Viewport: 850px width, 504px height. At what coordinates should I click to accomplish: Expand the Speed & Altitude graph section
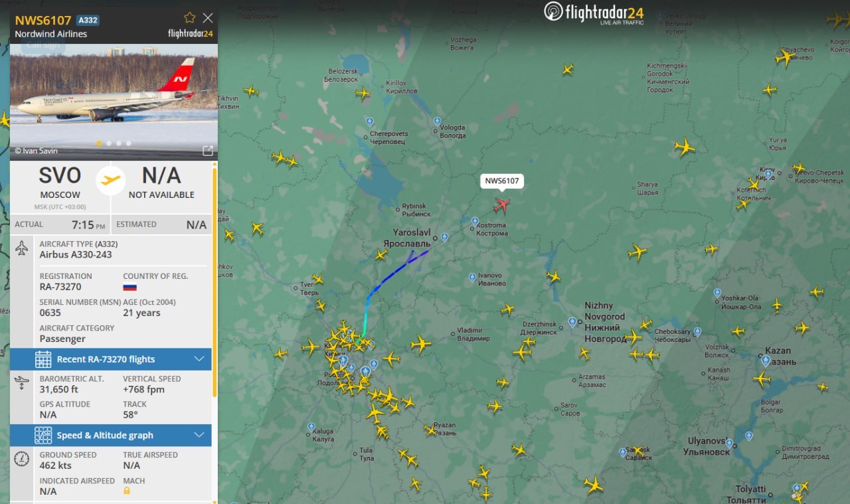[111, 436]
